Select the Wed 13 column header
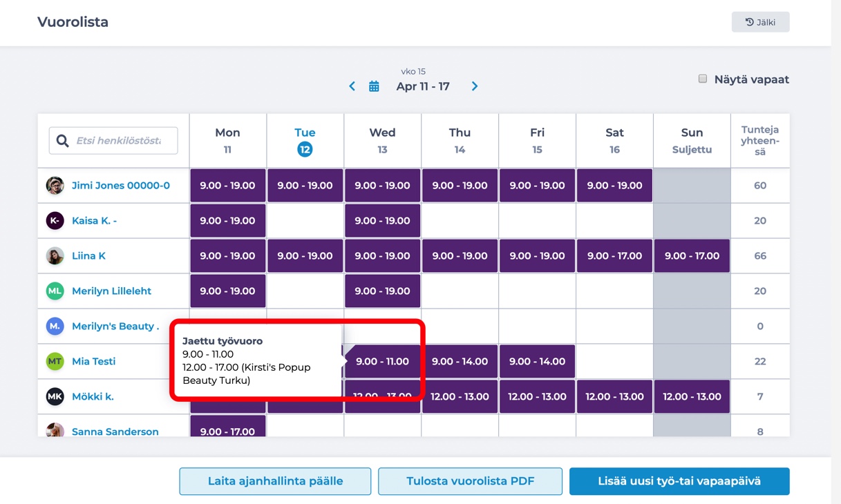This screenshot has height=504, width=841. click(x=382, y=141)
